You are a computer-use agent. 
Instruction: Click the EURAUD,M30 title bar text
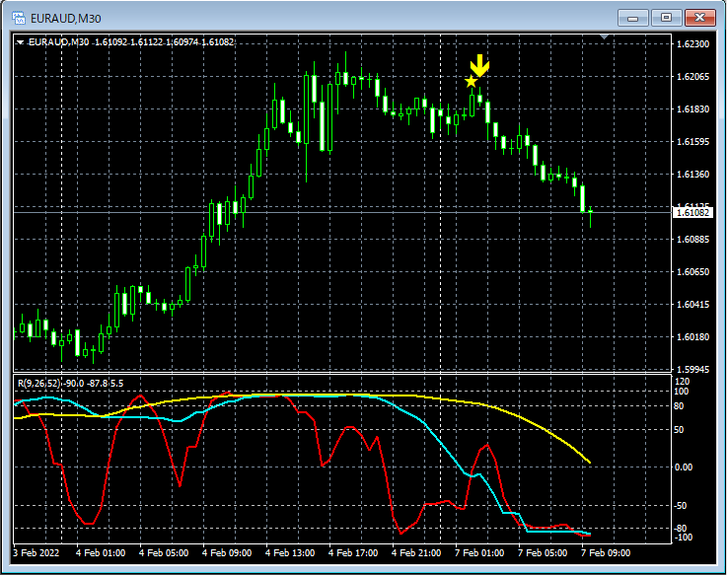66,19
